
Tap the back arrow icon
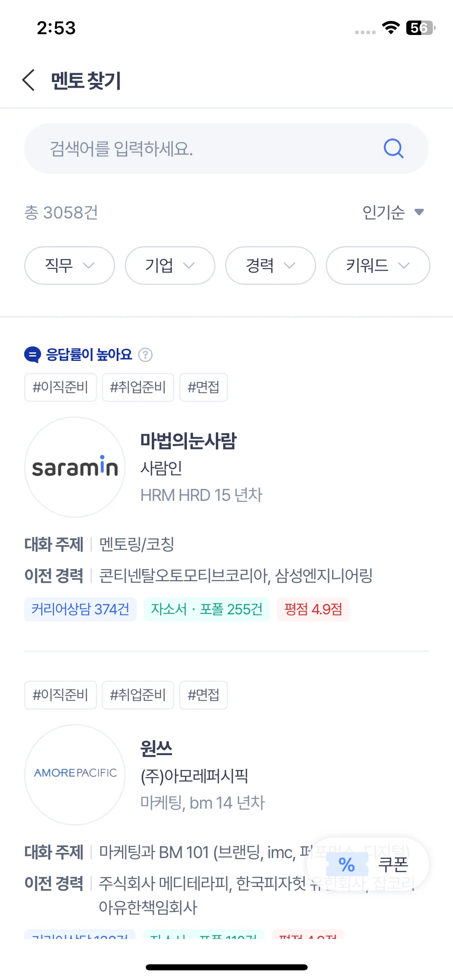pos(29,80)
